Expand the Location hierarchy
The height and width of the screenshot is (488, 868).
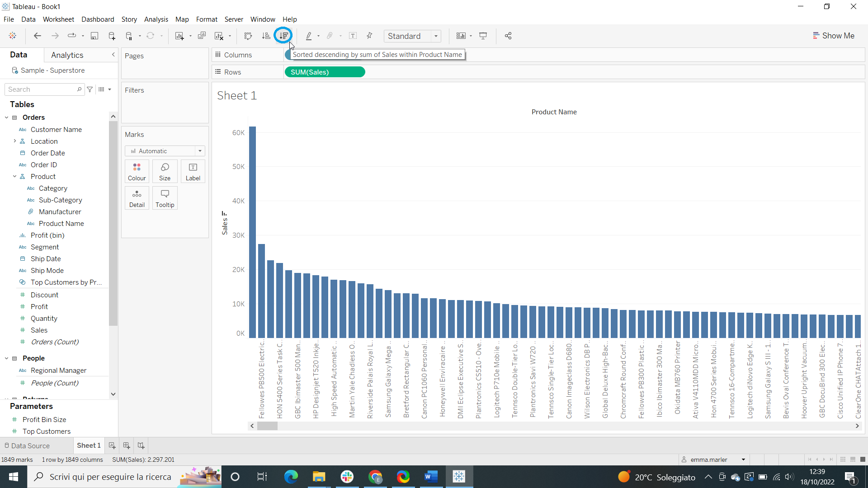[15, 141]
